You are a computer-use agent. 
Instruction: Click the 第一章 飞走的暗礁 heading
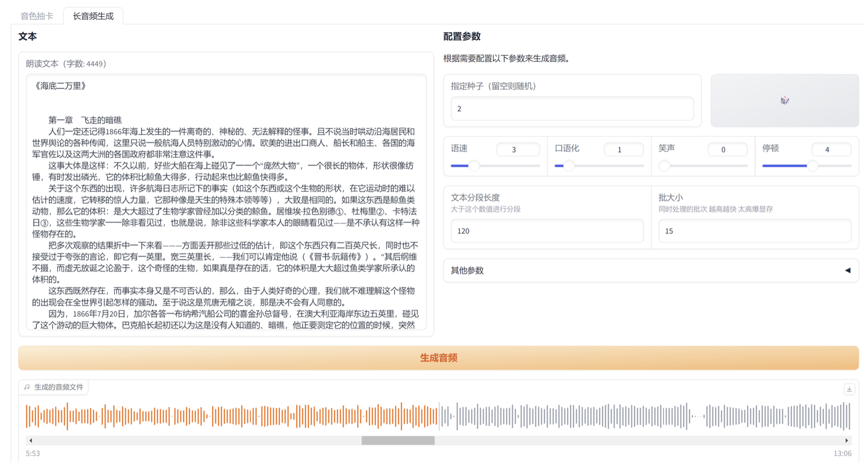(85, 120)
